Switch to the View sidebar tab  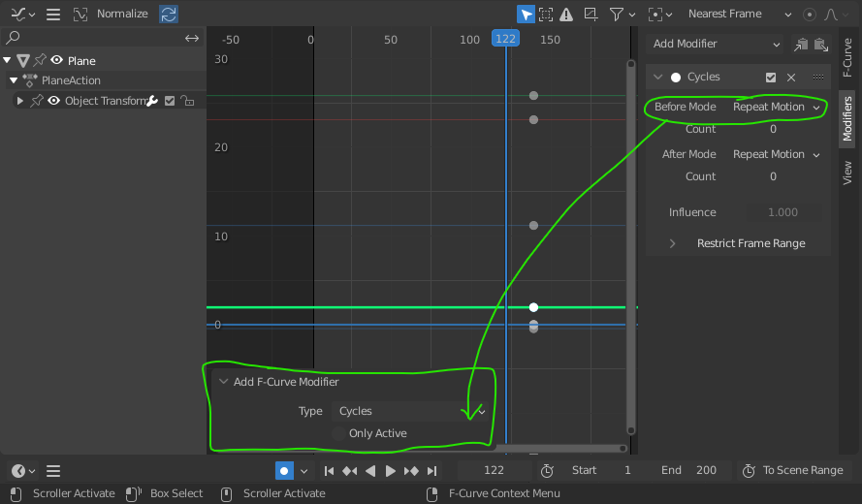pyautogui.click(x=847, y=173)
